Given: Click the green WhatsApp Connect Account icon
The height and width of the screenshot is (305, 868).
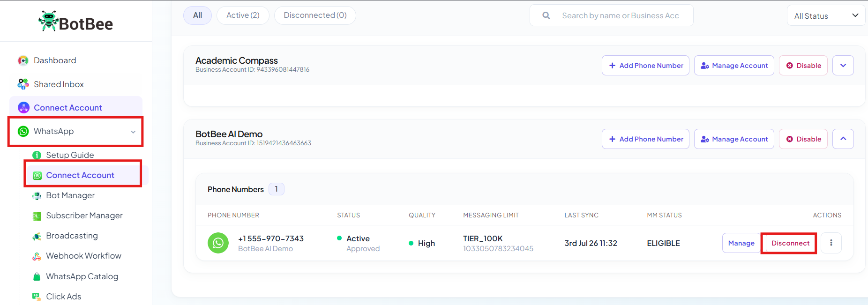Looking at the screenshot, I should point(37,175).
